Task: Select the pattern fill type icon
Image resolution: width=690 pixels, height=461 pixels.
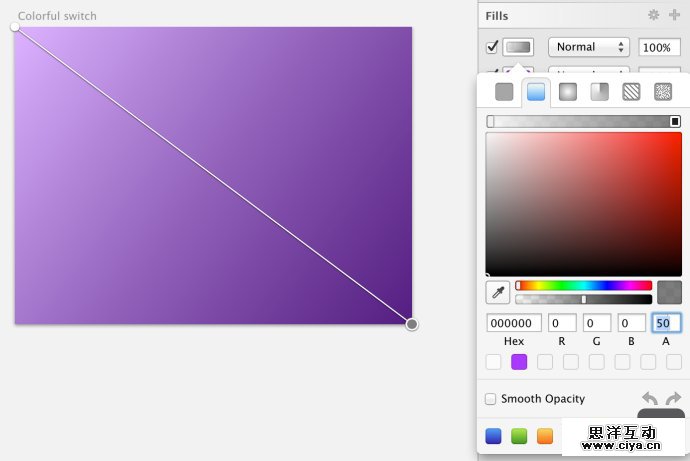Action: click(631, 92)
